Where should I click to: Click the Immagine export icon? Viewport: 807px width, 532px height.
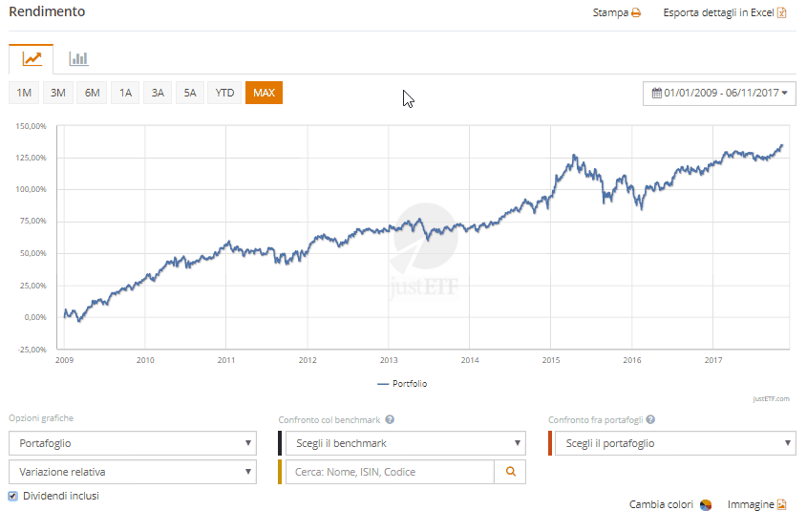(781, 504)
